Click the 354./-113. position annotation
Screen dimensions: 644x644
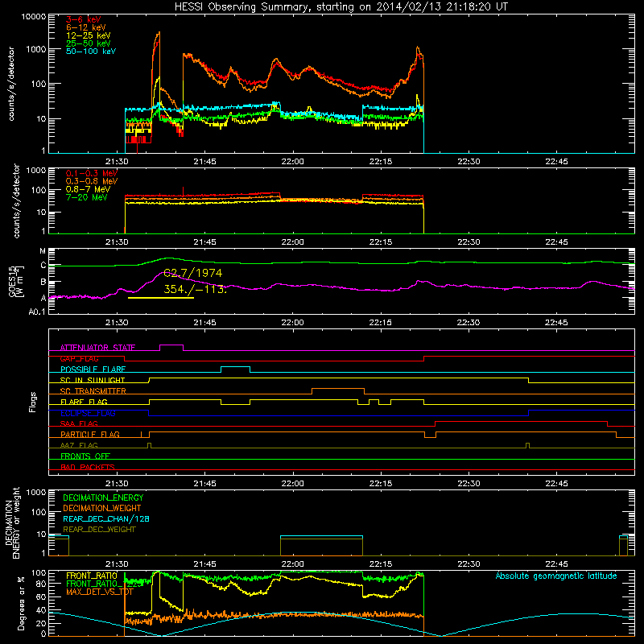coord(195,289)
